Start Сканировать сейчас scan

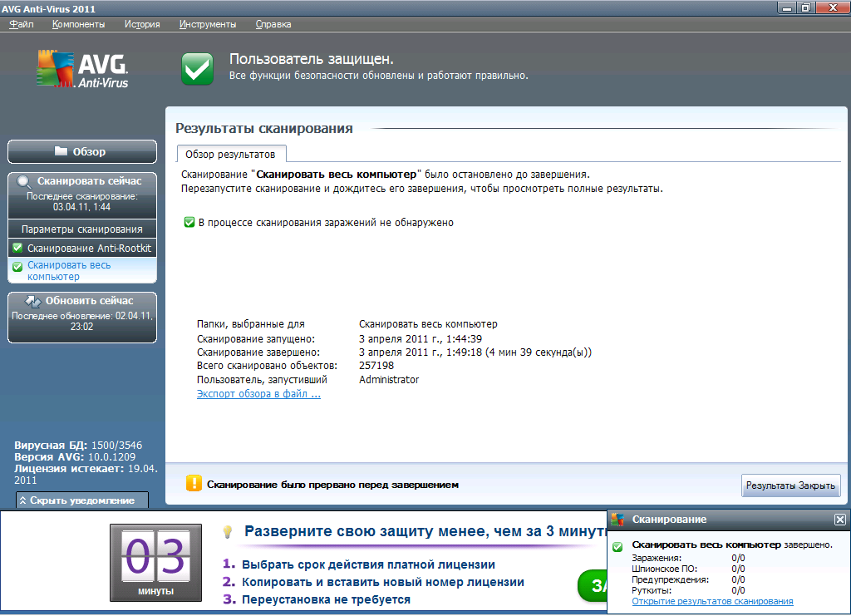pyautogui.click(x=82, y=195)
